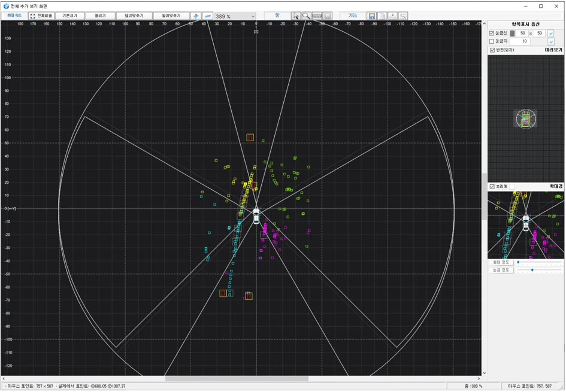The image size is (566, 392).
Task: Click the grid line color swatch
Action: [x=512, y=34]
